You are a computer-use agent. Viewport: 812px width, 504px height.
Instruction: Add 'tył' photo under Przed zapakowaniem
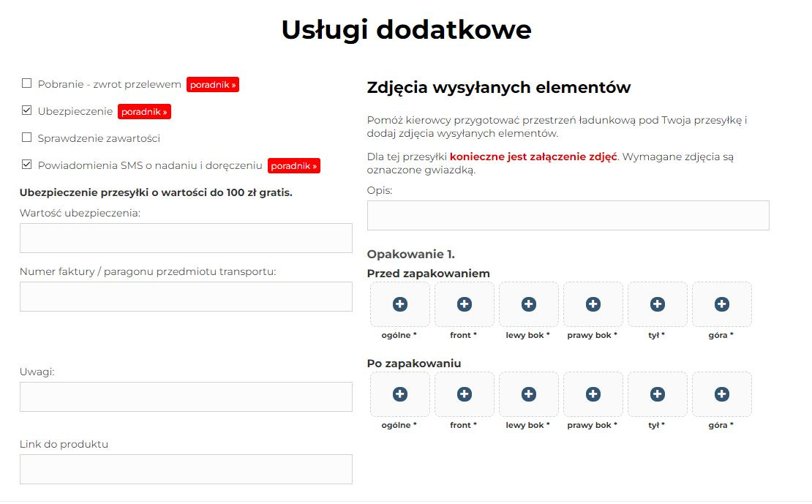657,304
